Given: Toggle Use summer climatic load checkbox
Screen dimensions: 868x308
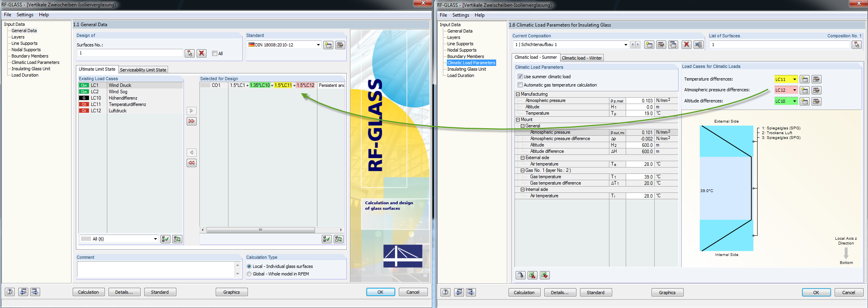Looking at the screenshot, I should pyautogui.click(x=520, y=77).
